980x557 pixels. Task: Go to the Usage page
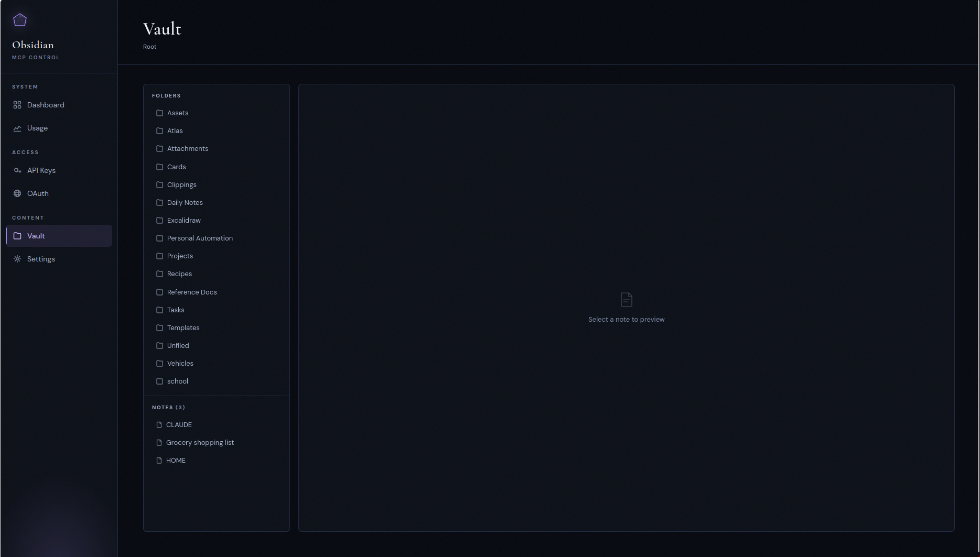pyautogui.click(x=59, y=128)
